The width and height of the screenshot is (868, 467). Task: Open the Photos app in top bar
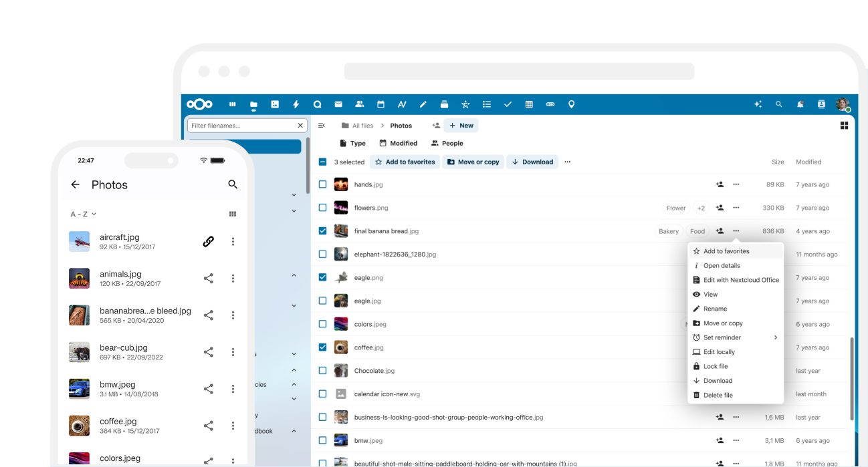point(275,104)
